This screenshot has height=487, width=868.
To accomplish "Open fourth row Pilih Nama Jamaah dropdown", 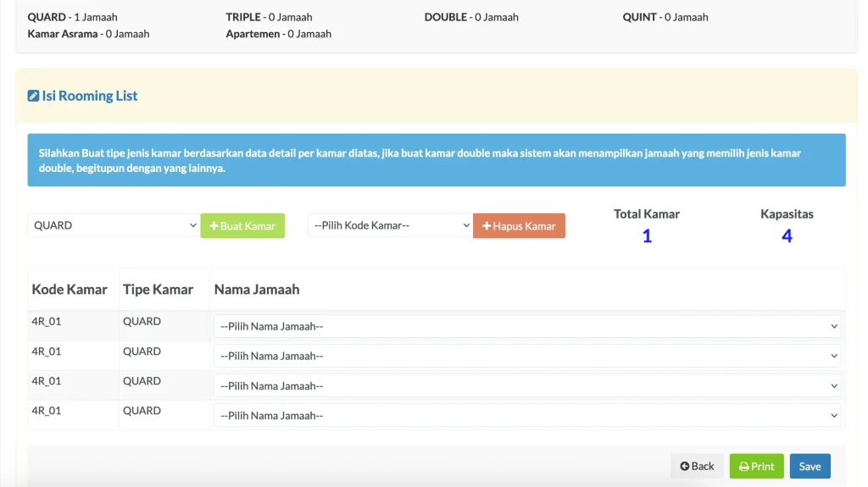I will [x=526, y=415].
